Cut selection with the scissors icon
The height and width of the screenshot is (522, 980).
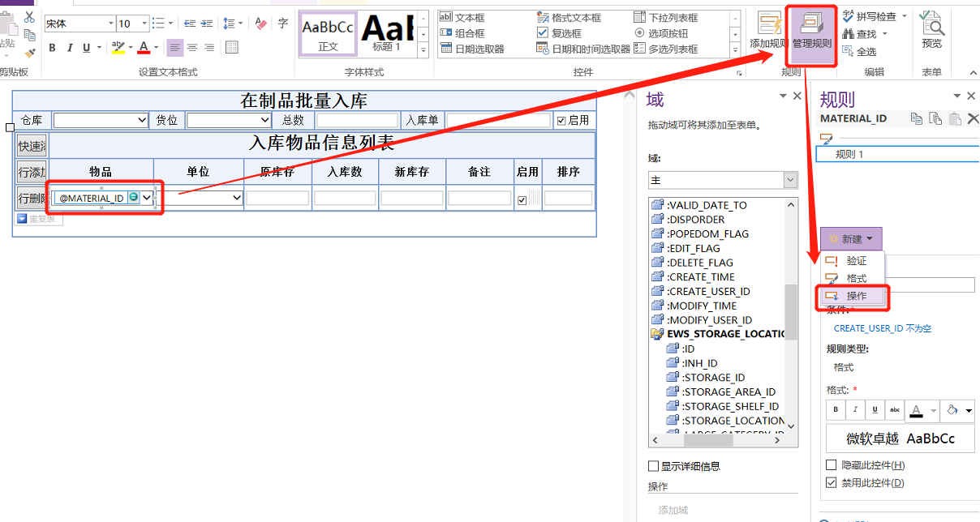pyautogui.click(x=30, y=17)
